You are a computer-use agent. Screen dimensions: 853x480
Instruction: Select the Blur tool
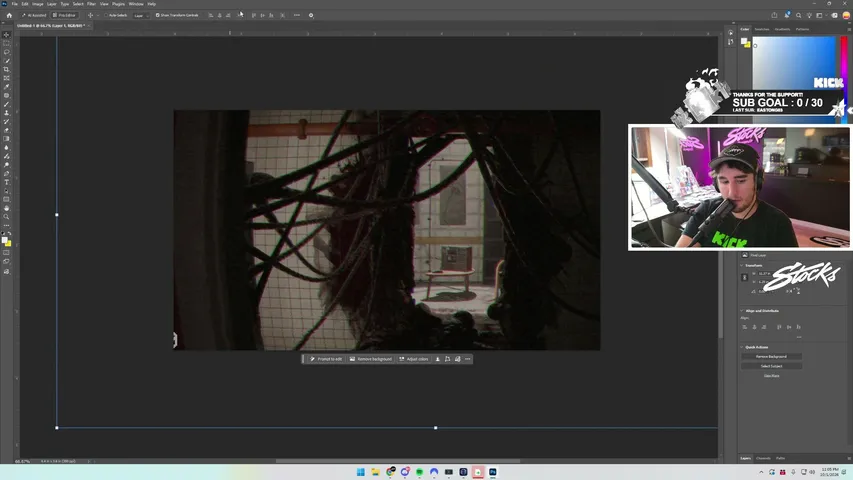[x=7, y=147]
